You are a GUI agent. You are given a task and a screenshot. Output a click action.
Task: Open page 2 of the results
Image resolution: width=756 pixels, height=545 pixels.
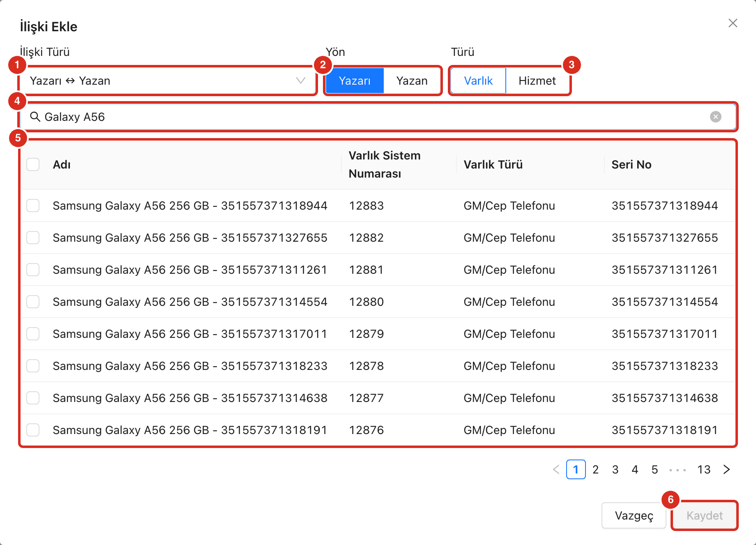[x=595, y=469]
